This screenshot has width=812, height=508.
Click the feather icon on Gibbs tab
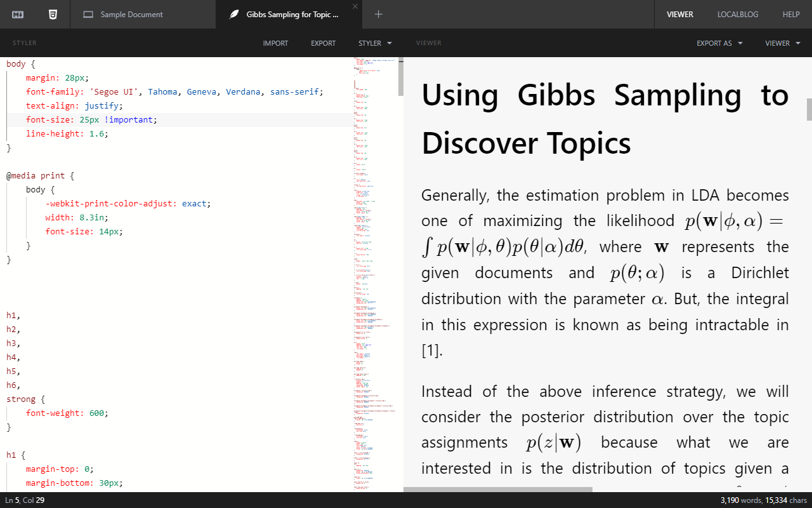234,14
